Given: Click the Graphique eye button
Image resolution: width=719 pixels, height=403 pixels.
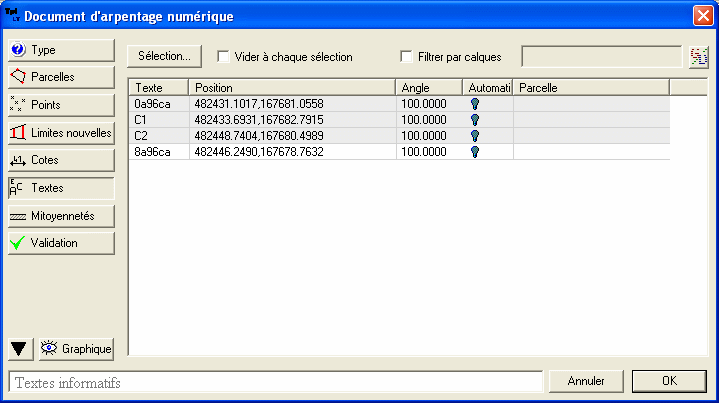Looking at the screenshot, I should point(76,349).
